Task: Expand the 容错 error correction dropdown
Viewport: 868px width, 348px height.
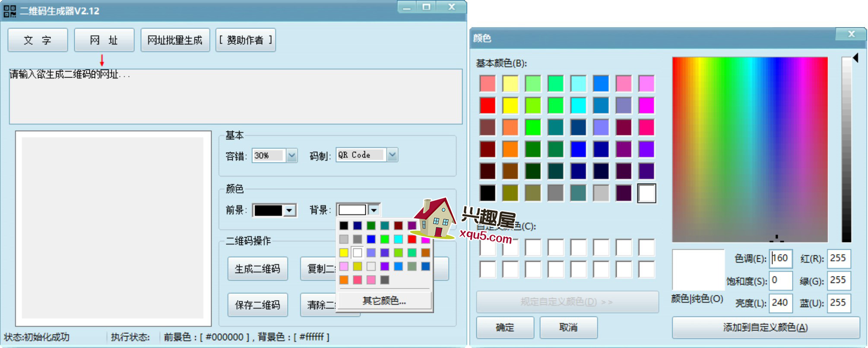Action: click(x=292, y=155)
